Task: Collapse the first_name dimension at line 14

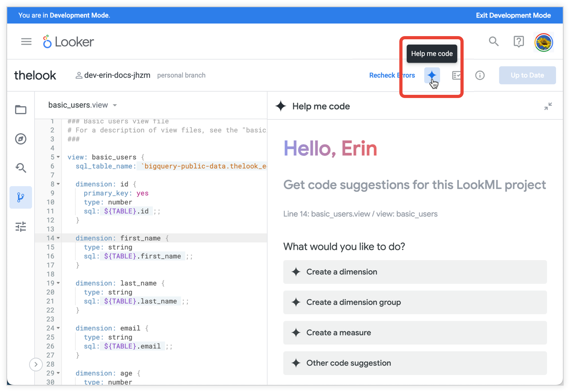Action: pyautogui.click(x=58, y=238)
